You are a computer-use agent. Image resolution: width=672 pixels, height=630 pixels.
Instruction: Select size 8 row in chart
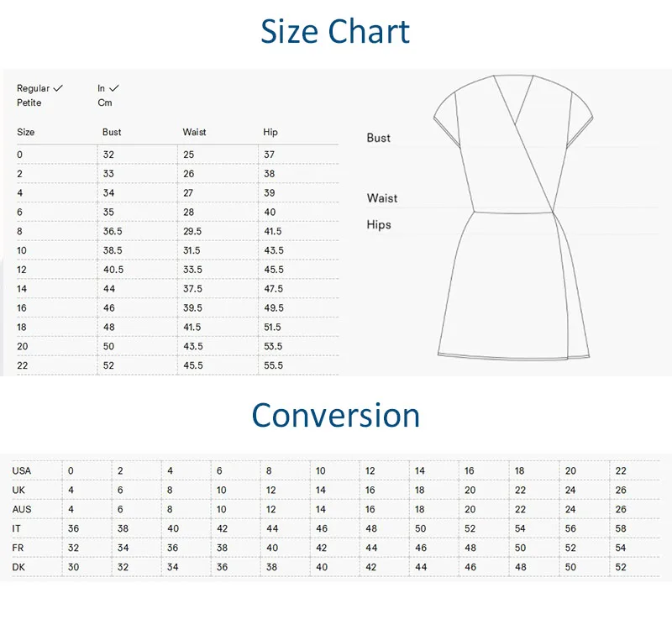[20, 231]
